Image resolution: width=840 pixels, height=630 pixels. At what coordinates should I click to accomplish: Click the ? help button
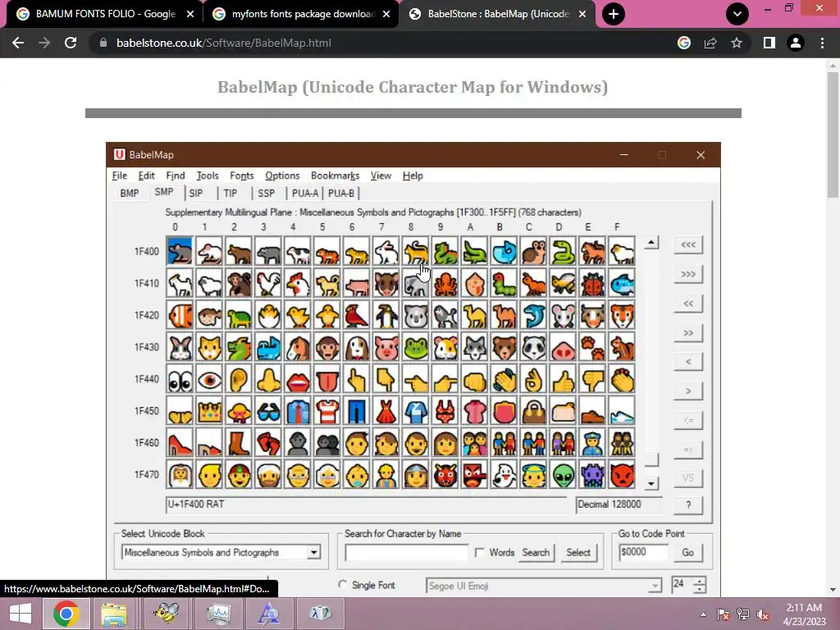tap(688, 504)
